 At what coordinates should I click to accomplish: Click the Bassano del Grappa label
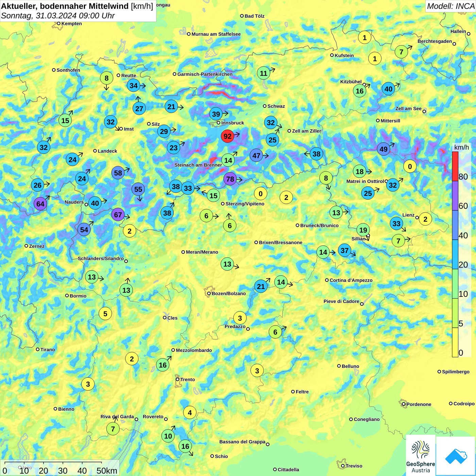coord(242,442)
